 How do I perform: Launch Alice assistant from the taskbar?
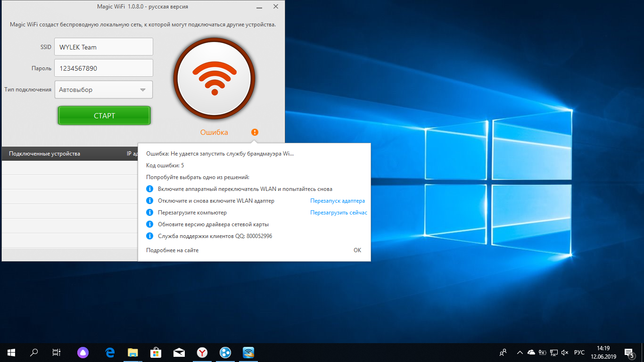[83, 352]
